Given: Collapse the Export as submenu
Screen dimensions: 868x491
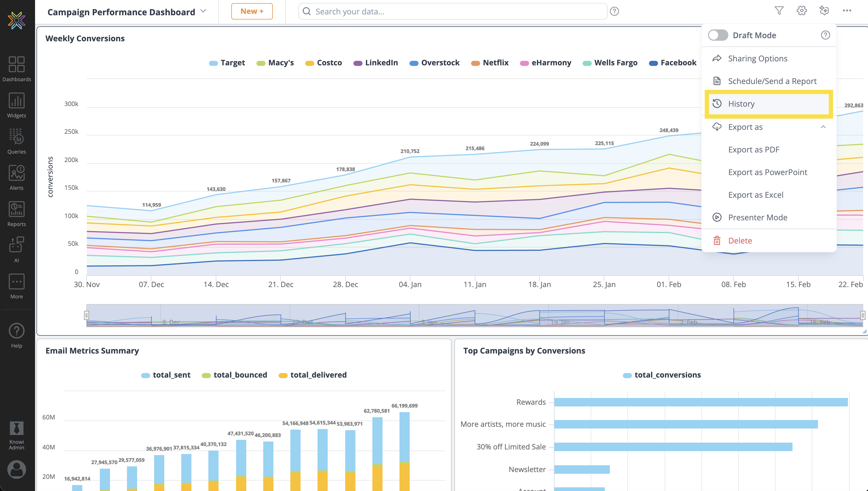Looking at the screenshot, I should [x=824, y=127].
